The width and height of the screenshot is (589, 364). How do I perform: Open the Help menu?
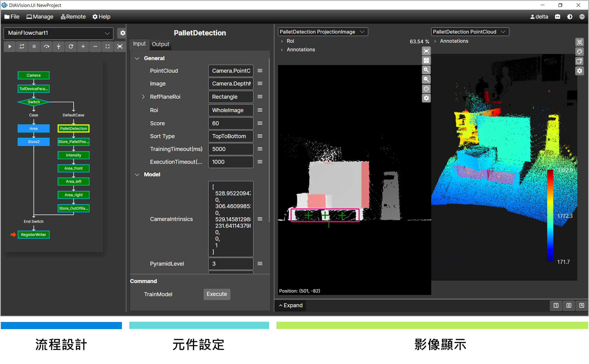pyautogui.click(x=101, y=17)
